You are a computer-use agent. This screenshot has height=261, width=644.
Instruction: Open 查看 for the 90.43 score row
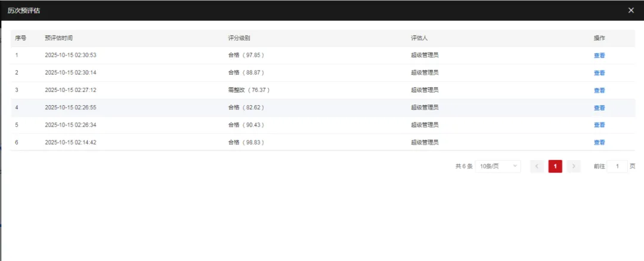point(599,125)
